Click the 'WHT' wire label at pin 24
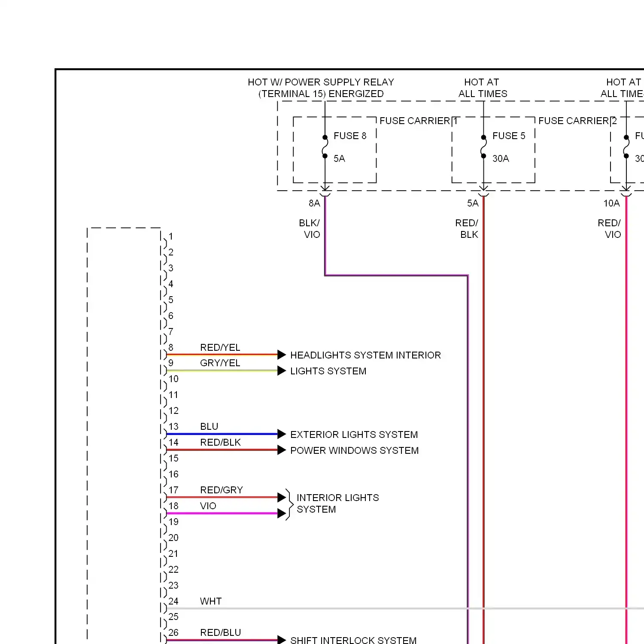 pyautogui.click(x=211, y=601)
